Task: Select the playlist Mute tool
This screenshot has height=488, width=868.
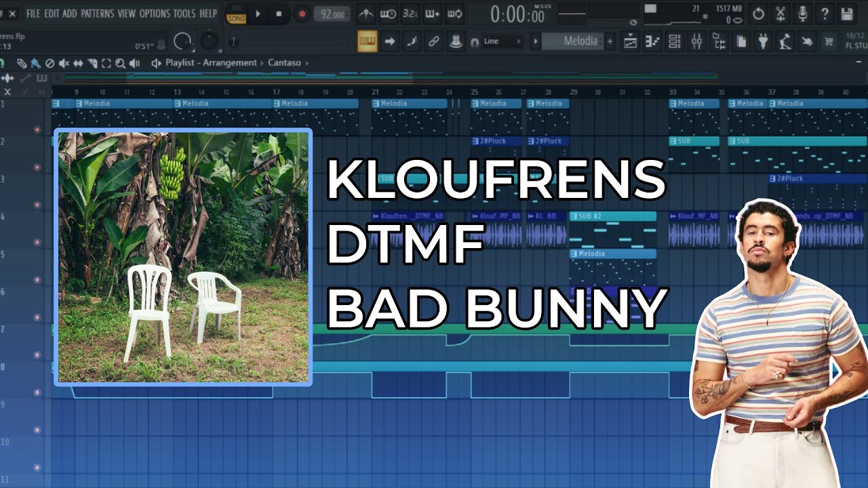Action: point(64,63)
